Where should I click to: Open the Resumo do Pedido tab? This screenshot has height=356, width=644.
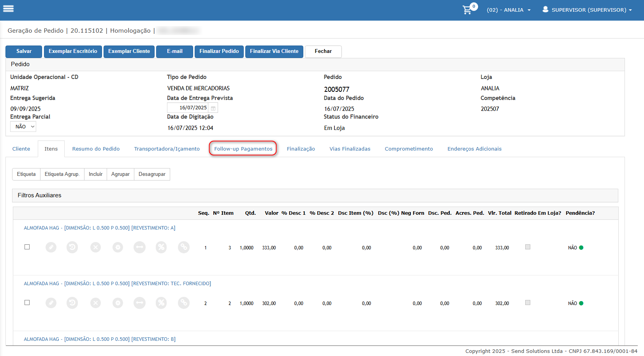[96, 149]
